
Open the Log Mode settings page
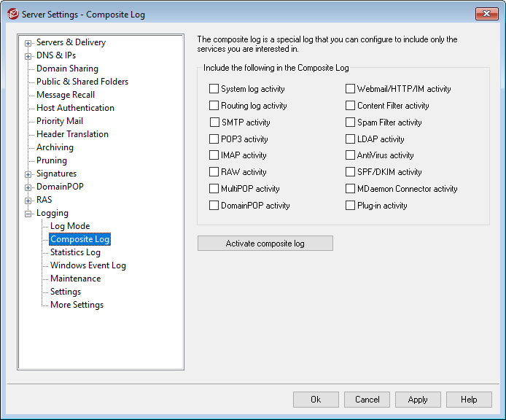70,226
